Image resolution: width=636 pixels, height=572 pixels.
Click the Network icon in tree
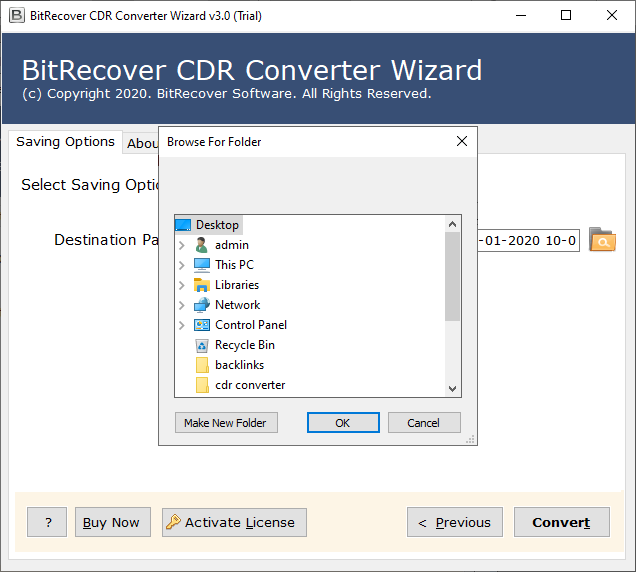[x=202, y=305]
